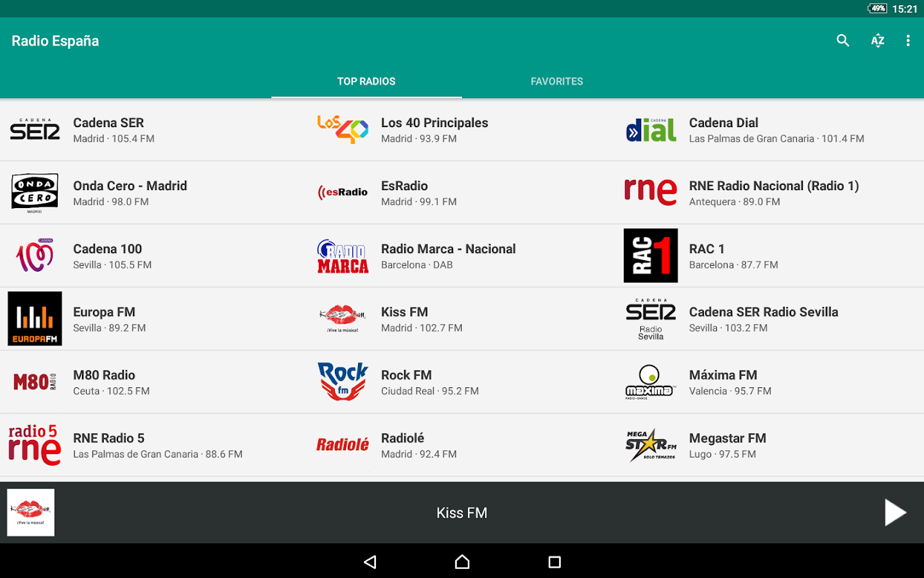Select the 'Cadena SER' station name

[x=108, y=123]
